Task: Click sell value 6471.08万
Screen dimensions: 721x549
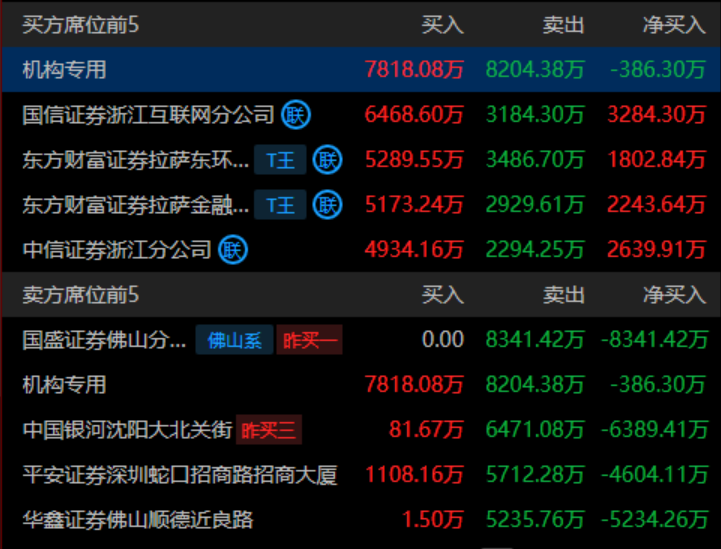Action: tap(535, 429)
